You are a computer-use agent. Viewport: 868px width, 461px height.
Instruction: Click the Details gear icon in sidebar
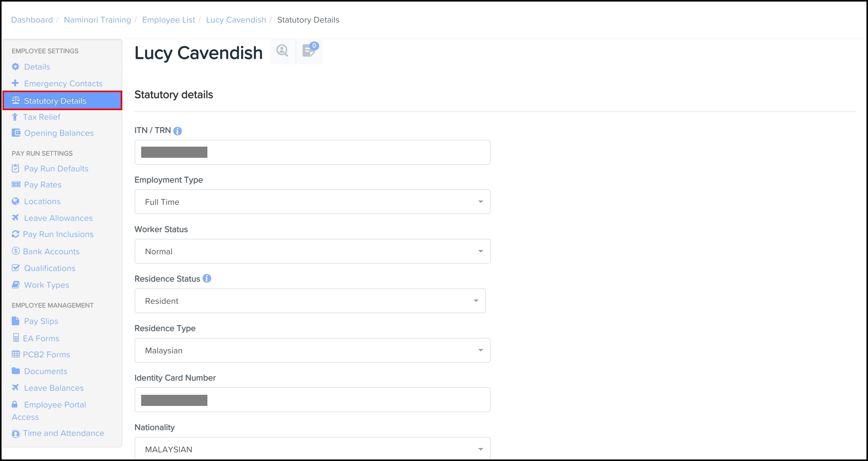click(x=15, y=67)
